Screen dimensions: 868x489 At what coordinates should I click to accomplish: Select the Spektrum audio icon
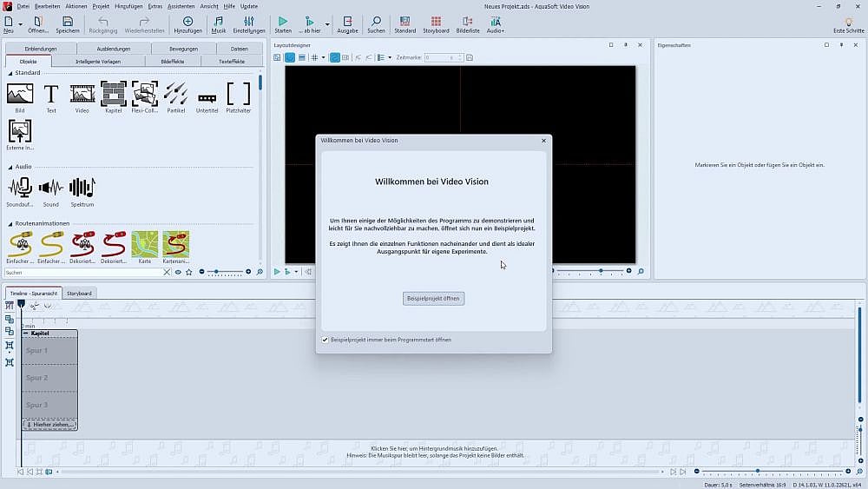[82, 188]
